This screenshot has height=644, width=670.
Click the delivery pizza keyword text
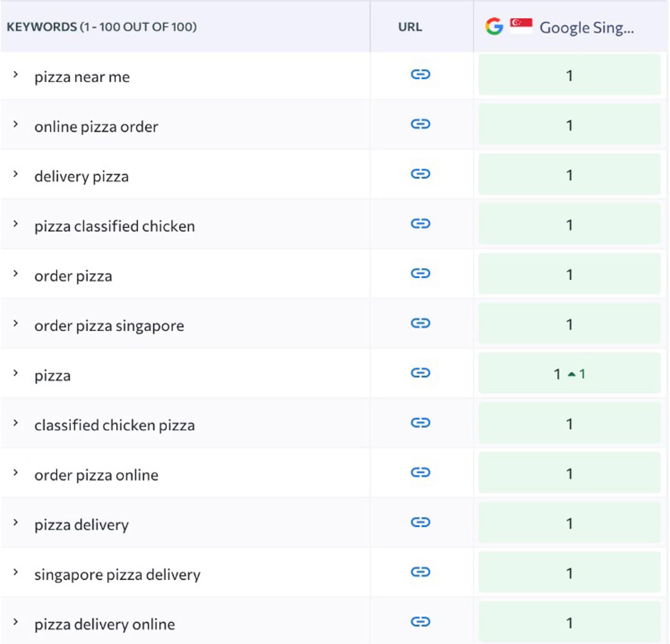pyautogui.click(x=82, y=176)
